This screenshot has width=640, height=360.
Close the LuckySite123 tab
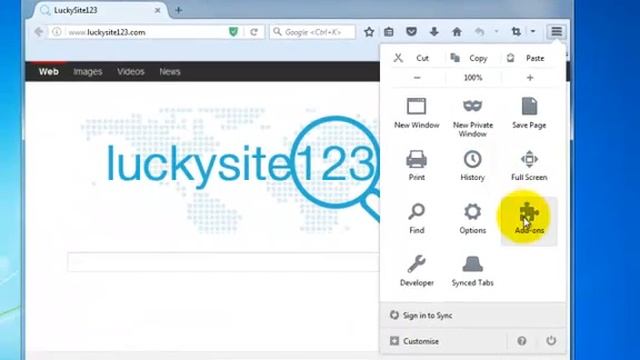[158, 10]
